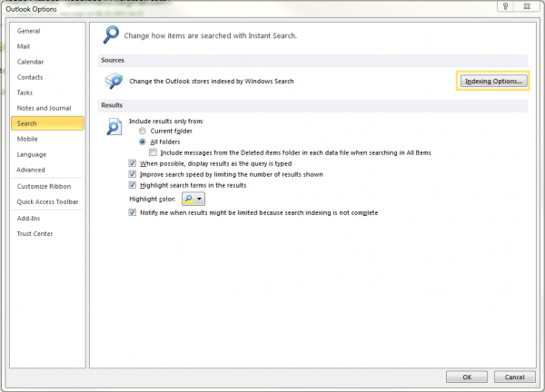This screenshot has width=545, height=392.
Task: Click the Results section search icon
Action: pos(114,127)
